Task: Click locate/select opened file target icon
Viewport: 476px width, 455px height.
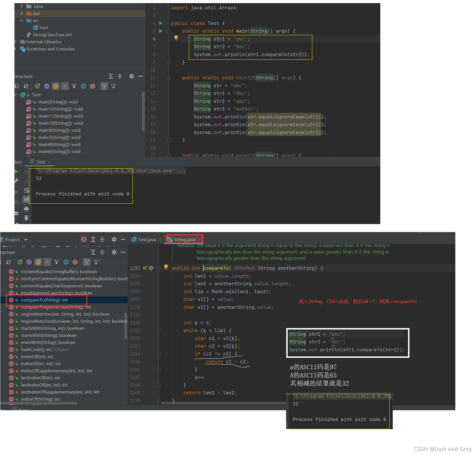Action: click(84, 239)
